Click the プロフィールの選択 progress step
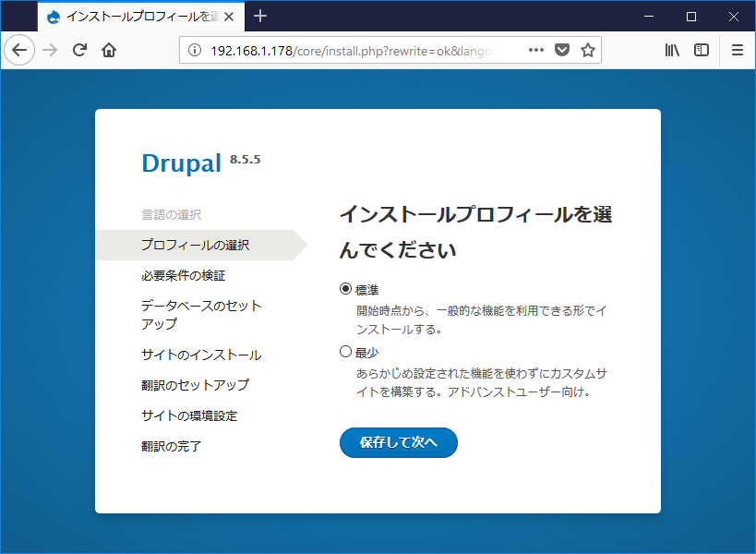 pyautogui.click(x=194, y=245)
